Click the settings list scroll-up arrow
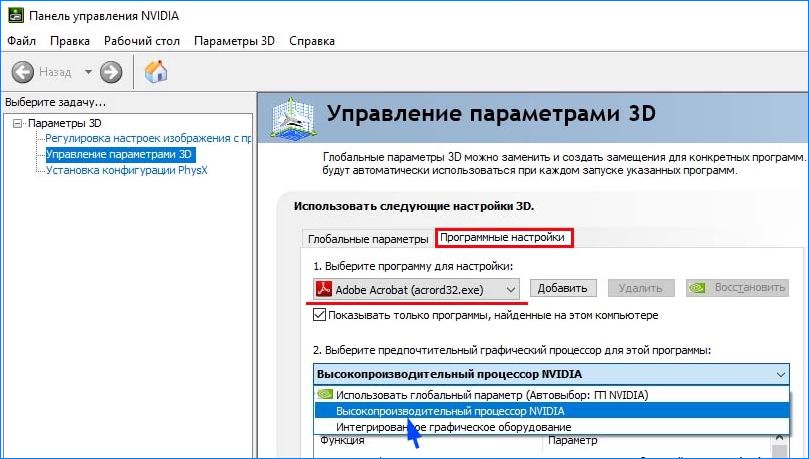This screenshot has height=459, width=809. pyautogui.click(x=780, y=438)
